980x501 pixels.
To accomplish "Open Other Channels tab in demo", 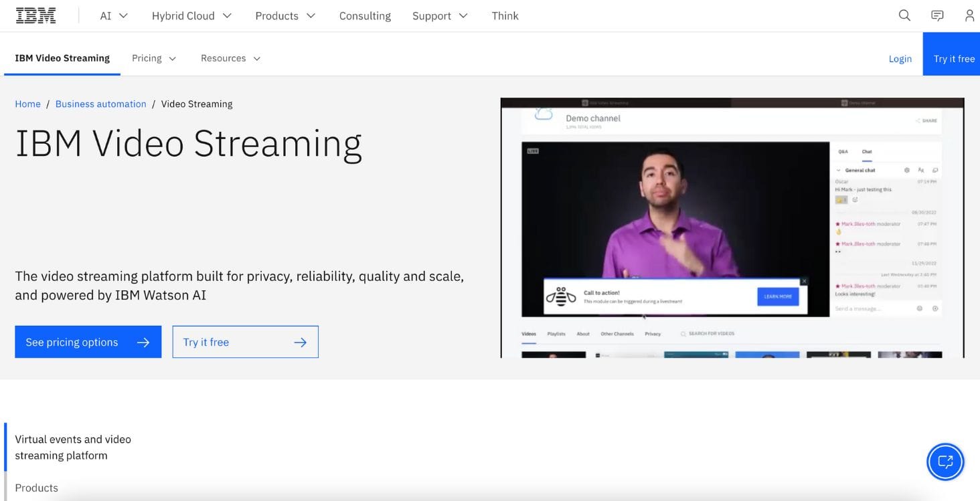I will tap(617, 334).
